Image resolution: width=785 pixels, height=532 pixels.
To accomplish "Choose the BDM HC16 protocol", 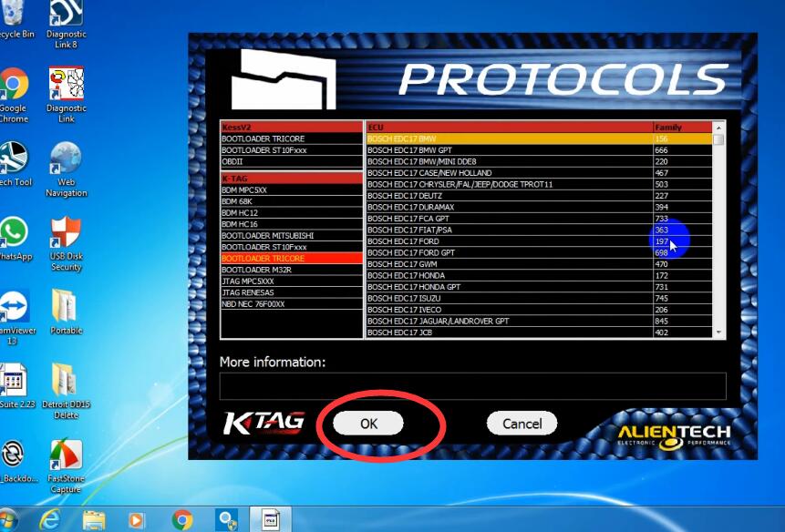I will (292, 224).
